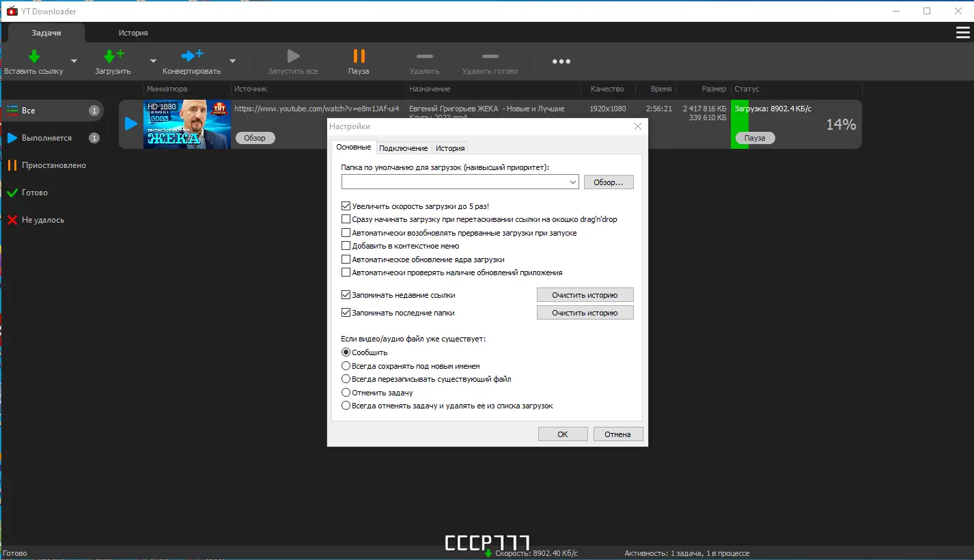
Task: Enable Автоматически возобновлять прерванные загрузки checkbox
Action: [346, 233]
